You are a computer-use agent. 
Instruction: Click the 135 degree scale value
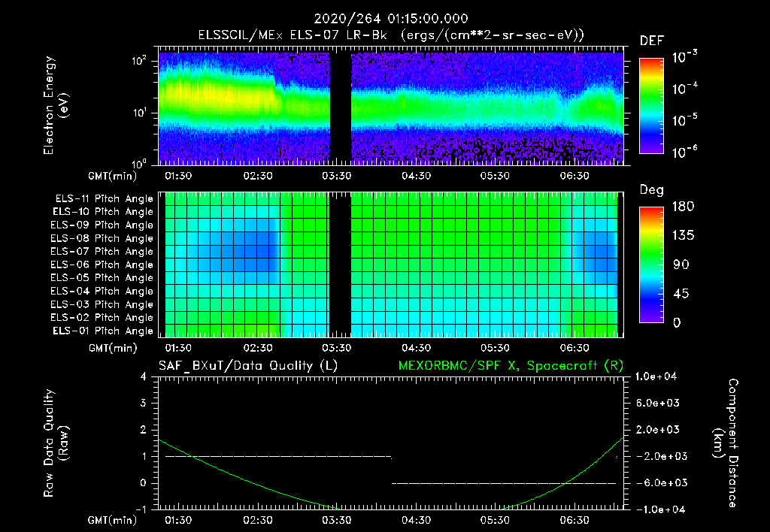[684, 235]
